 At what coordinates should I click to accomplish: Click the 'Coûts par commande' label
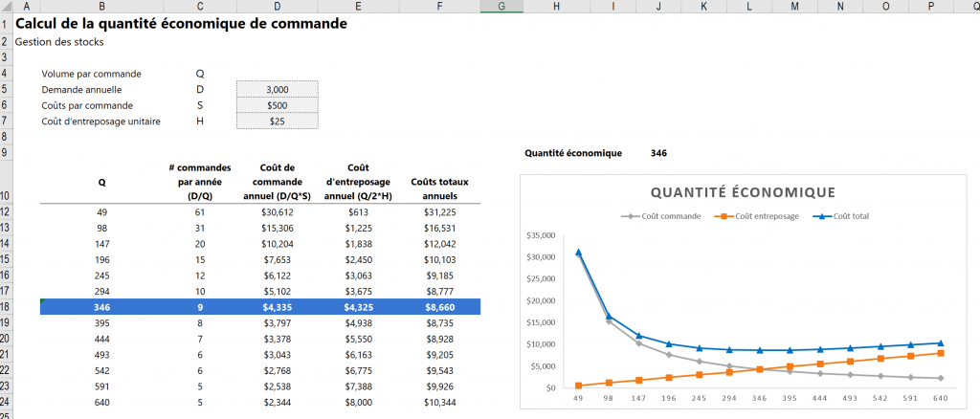pos(87,105)
